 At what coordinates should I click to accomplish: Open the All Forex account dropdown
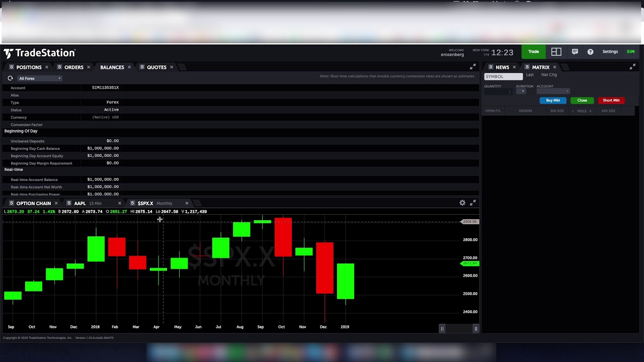pyautogui.click(x=40, y=78)
